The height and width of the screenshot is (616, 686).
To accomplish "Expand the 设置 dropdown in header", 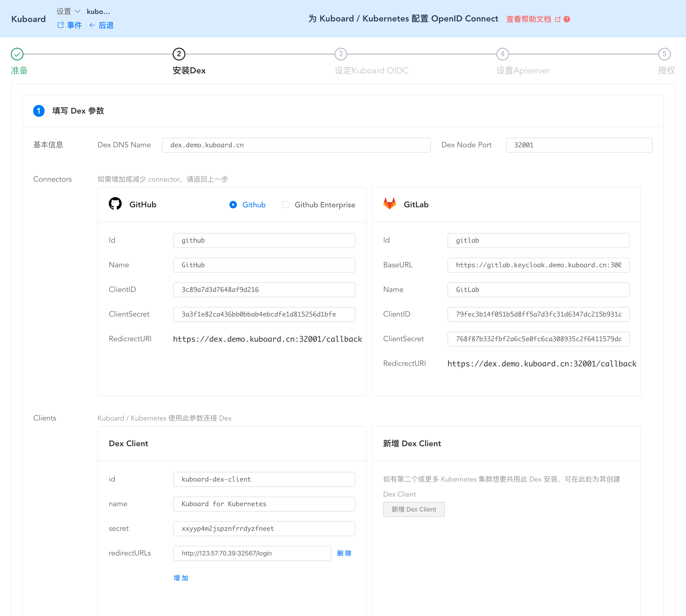I will coord(68,12).
